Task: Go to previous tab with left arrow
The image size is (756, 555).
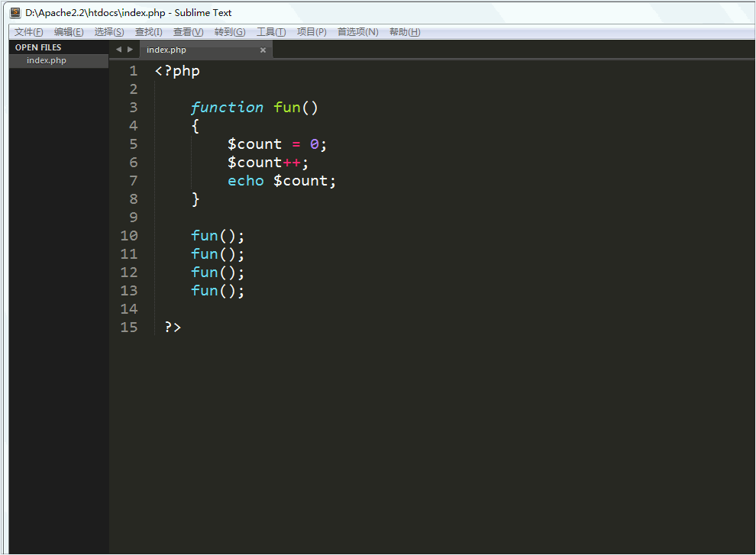Action: pos(118,49)
